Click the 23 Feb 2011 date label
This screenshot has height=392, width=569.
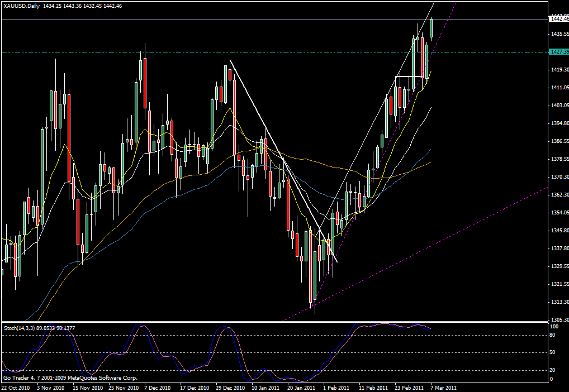point(407,387)
